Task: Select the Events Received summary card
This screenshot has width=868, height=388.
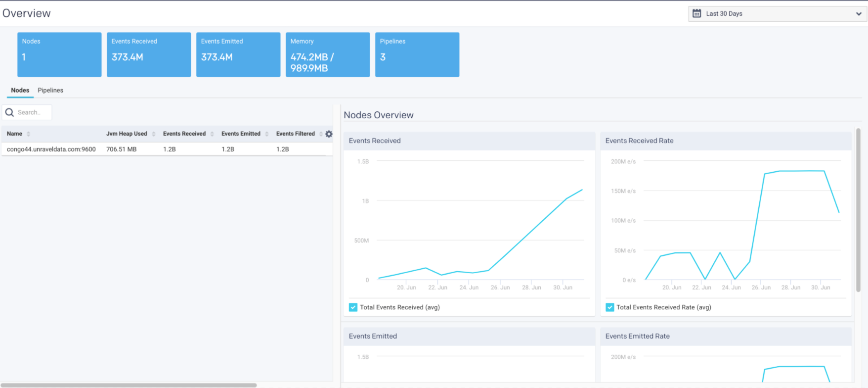Action: pyautogui.click(x=149, y=54)
